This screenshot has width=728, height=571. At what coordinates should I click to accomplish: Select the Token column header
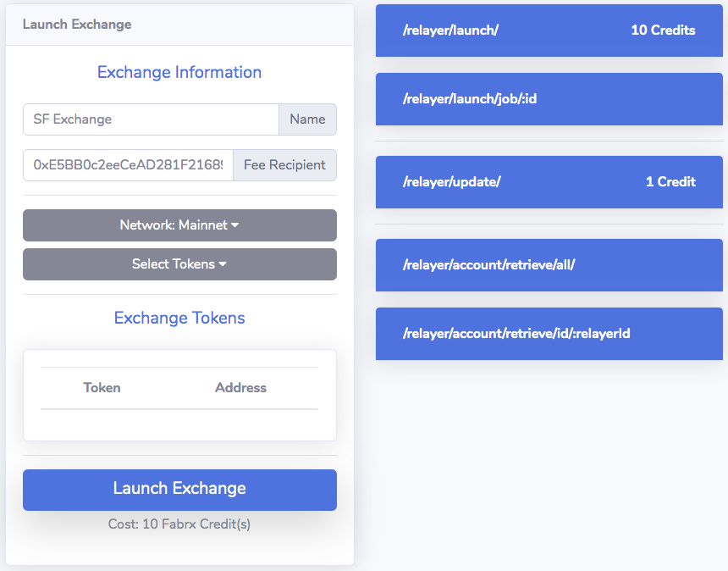click(x=102, y=388)
